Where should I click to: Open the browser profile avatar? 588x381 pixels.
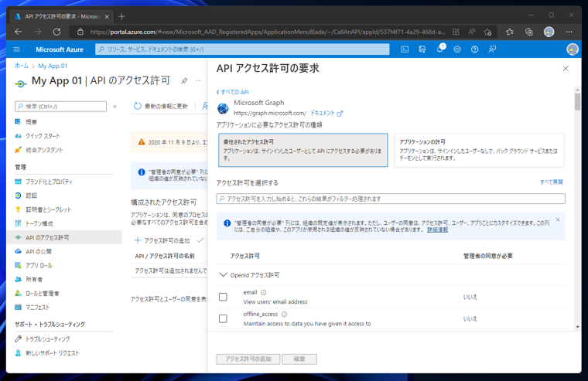click(549, 32)
